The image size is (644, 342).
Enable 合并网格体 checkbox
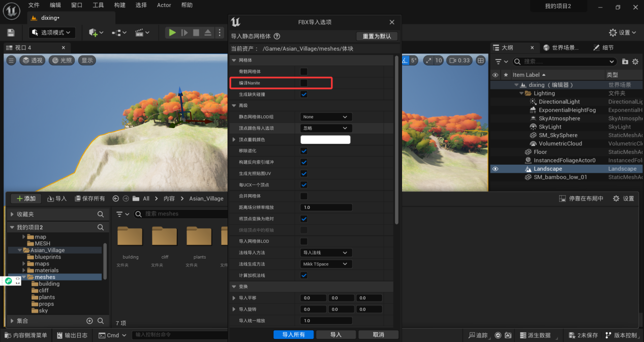(304, 196)
